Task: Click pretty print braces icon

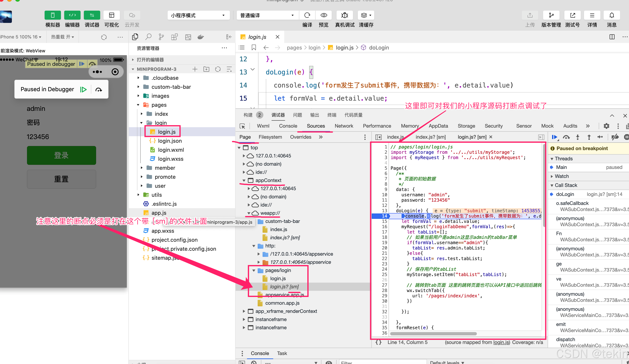Action: 379,342
